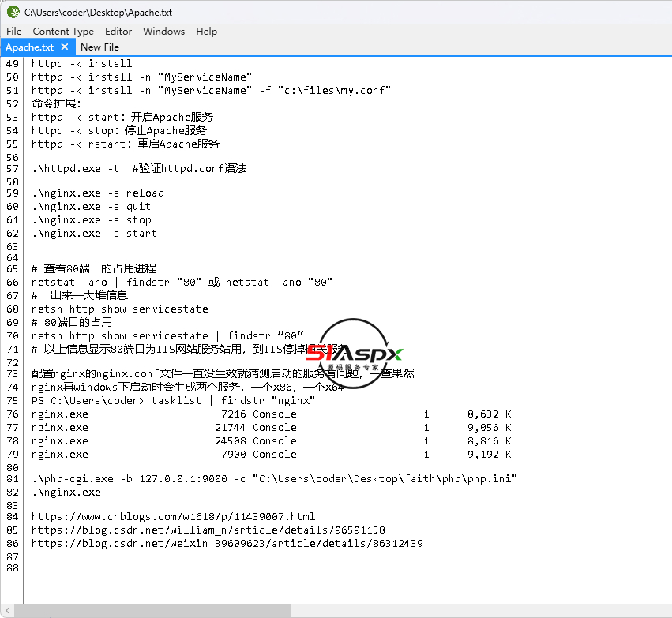Open the Windows menu

[x=163, y=32]
